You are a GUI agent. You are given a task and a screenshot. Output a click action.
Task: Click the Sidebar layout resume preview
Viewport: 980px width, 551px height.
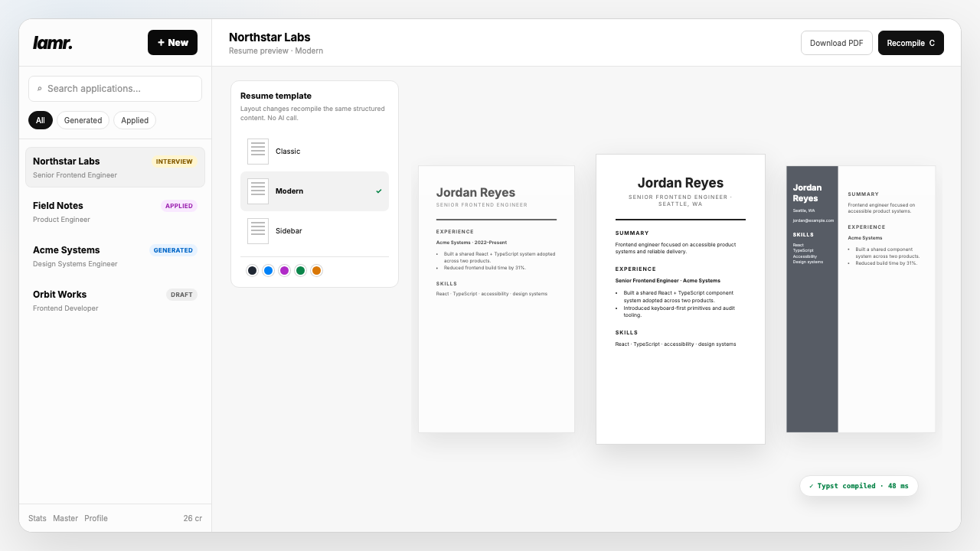tap(861, 299)
